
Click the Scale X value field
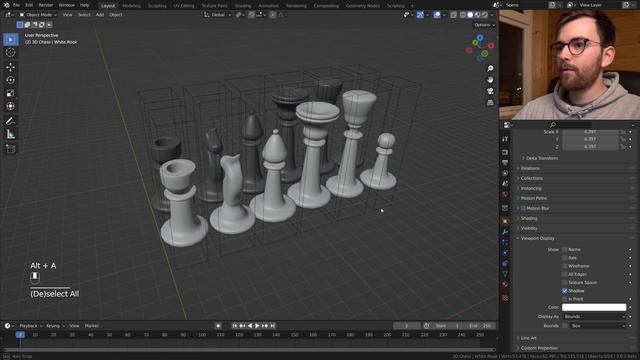coord(590,132)
